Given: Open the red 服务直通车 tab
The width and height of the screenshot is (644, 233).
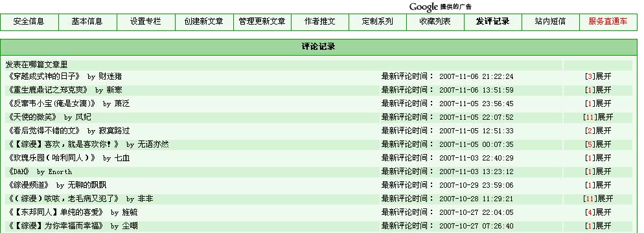Looking at the screenshot, I should coord(608,21).
